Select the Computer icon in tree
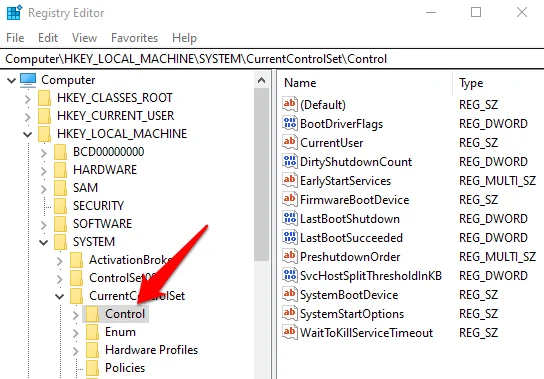The height and width of the screenshot is (379, 544). tap(28, 80)
